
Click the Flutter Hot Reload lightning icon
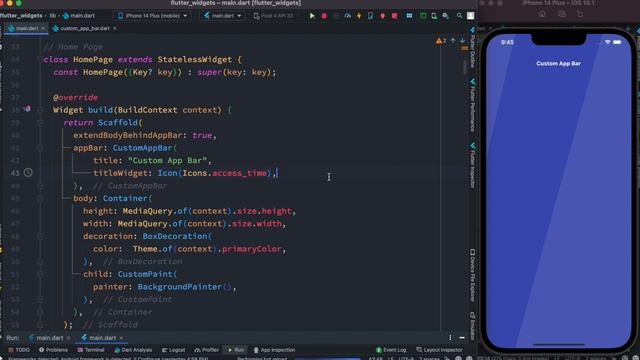pyautogui.click(x=359, y=16)
